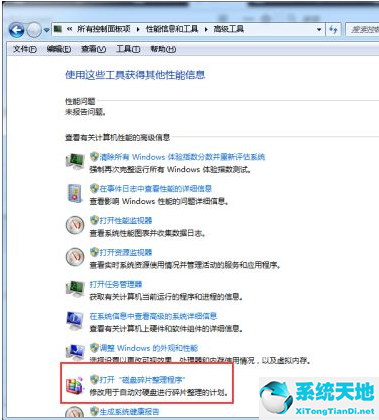Click into the search control panel box
The image size is (379, 420).
coord(362,30)
